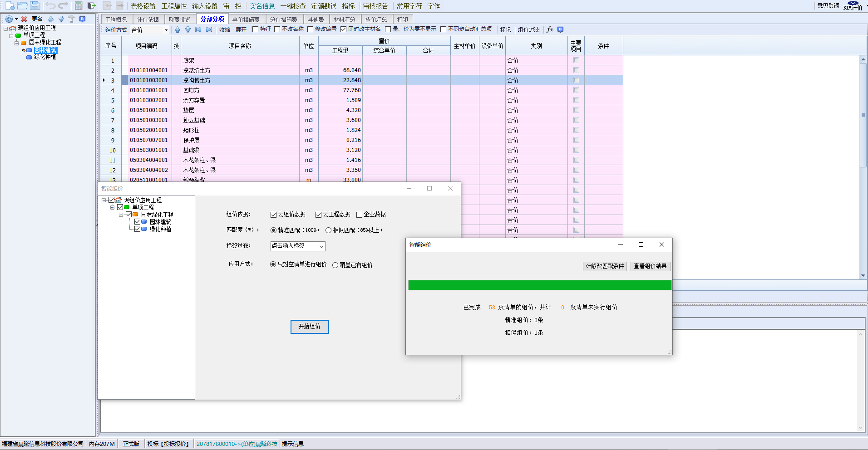Collapse 单项工程 node in left tree

(11, 35)
